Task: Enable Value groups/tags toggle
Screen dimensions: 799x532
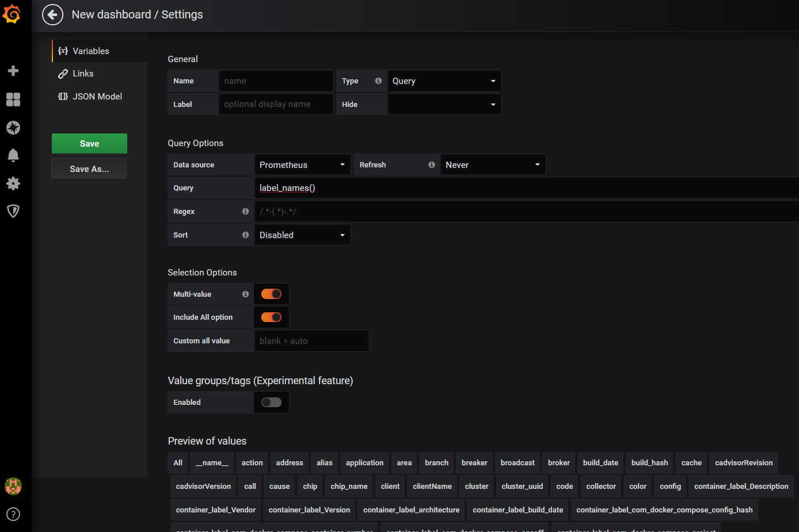Action: [271, 403]
